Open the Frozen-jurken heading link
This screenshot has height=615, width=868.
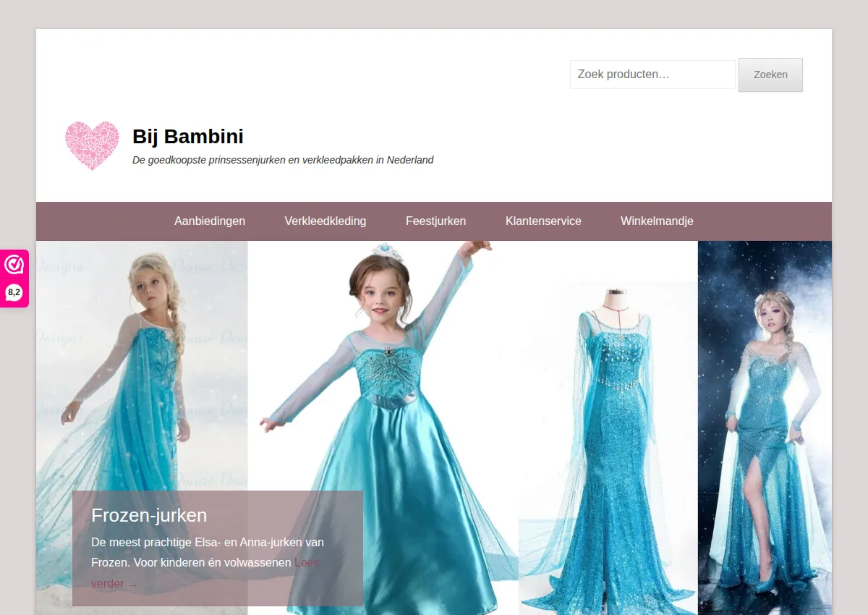pyautogui.click(x=149, y=515)
